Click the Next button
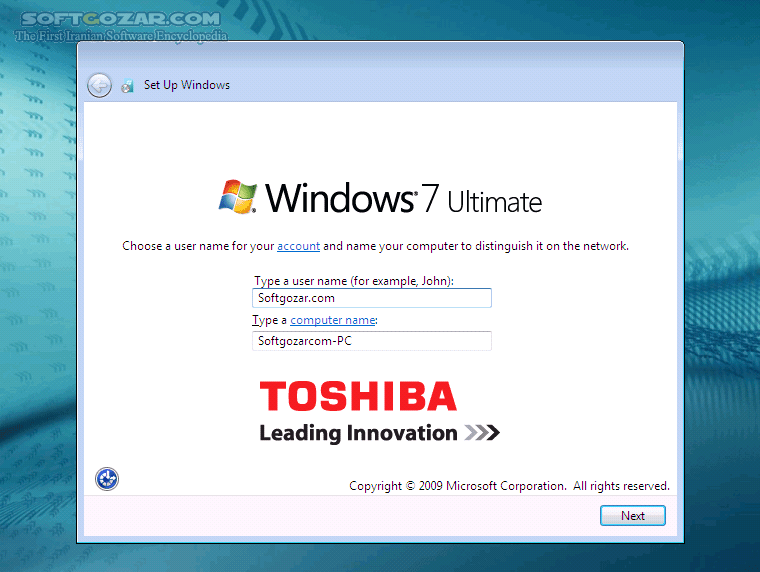760x572 pixels. click(633, 515)
